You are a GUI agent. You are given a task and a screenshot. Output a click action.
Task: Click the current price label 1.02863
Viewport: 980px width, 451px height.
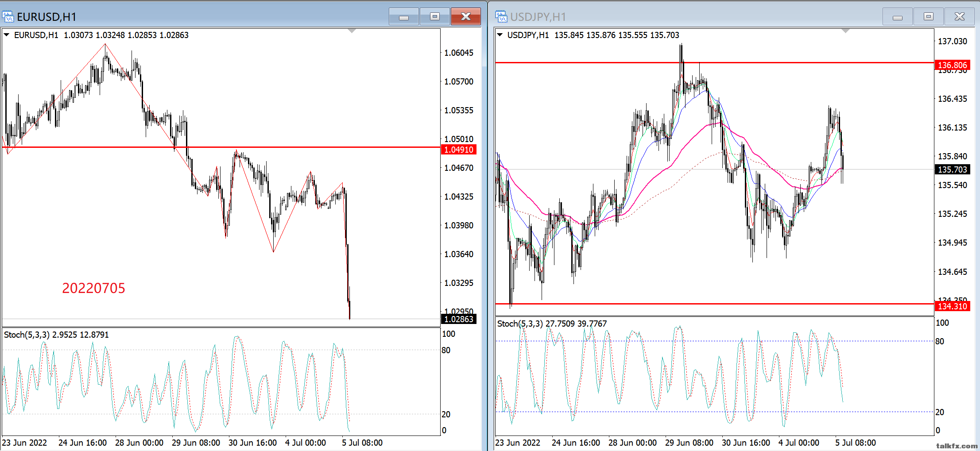tap(459, 319)
